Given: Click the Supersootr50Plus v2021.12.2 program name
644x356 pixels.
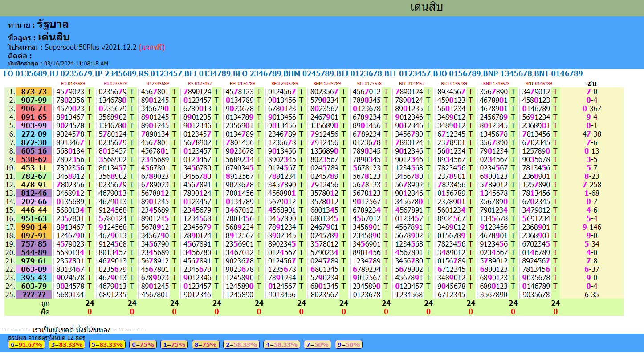Looking at the screenshot, I should pos(90,47).
